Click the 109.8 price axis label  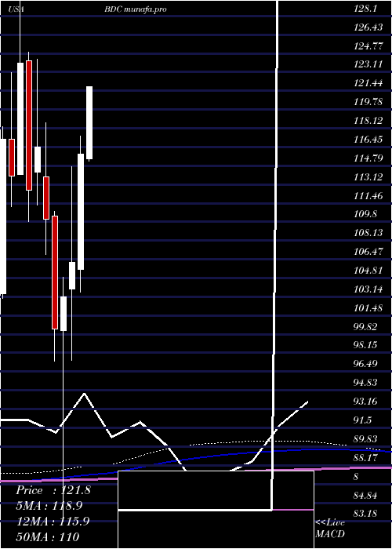tap(365, 214)
